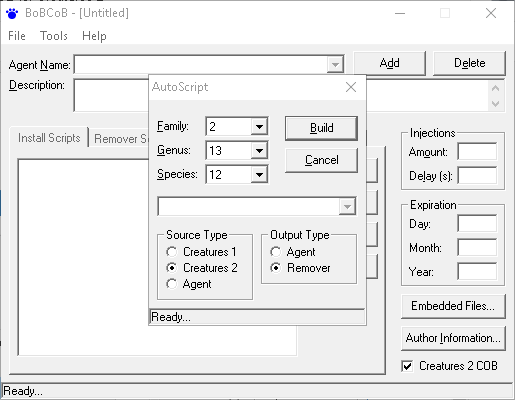Switch to the Install Scripts tab

(49, 138)
